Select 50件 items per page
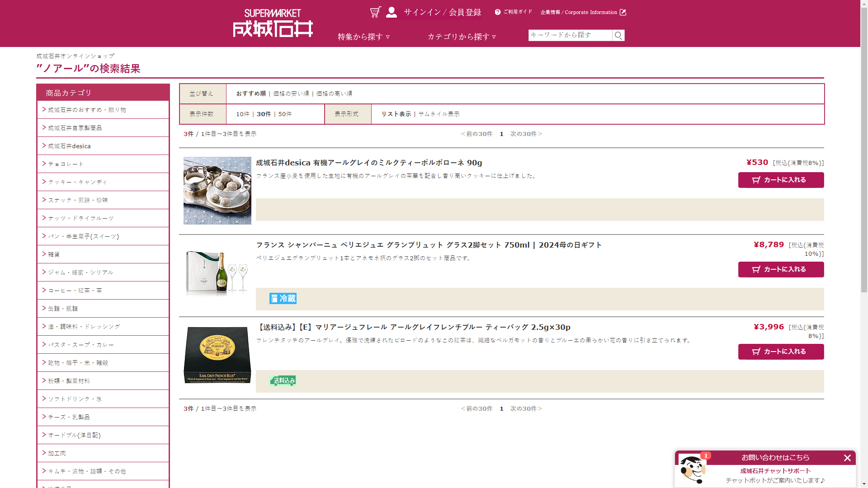This screenshot has height=488, width=868. tap(285, 114)
